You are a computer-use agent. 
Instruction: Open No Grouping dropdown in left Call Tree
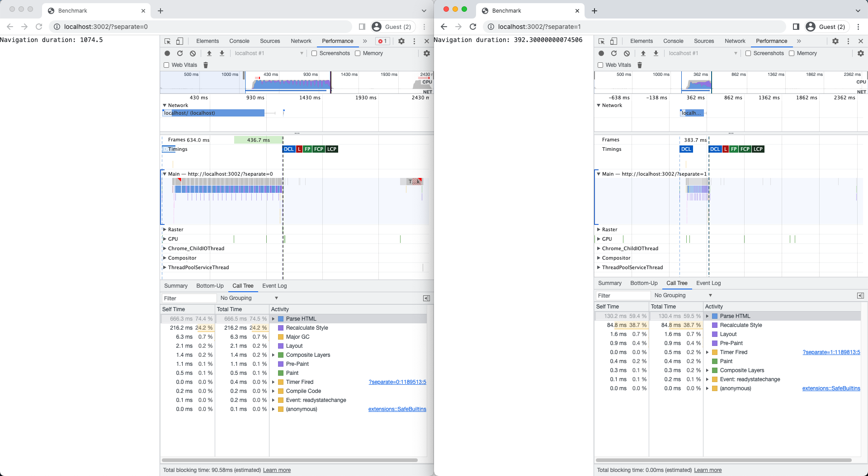click(249, 298)
